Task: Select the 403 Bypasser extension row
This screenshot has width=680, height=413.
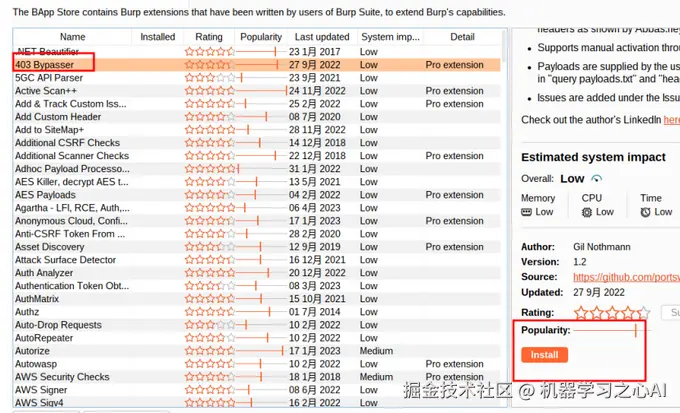Action: tap(257, 65)
